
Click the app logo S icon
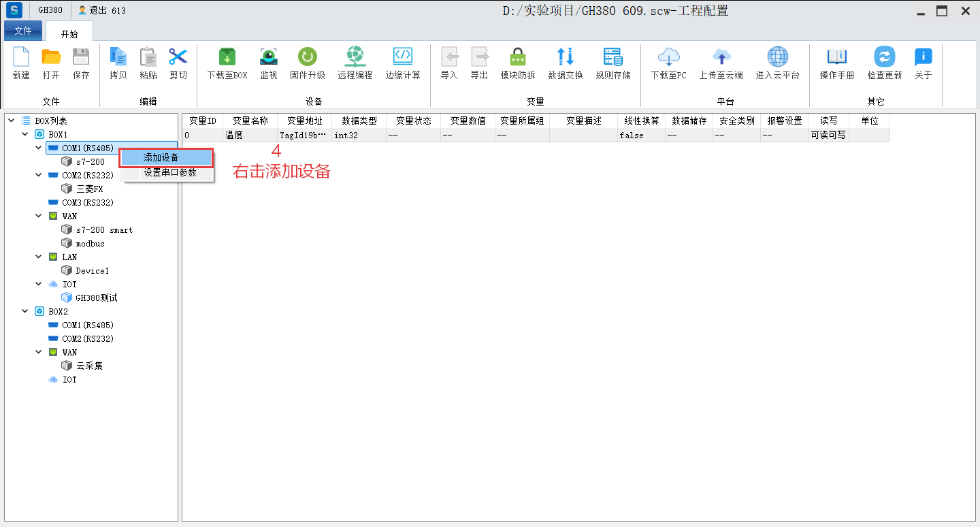click(14, 10)
